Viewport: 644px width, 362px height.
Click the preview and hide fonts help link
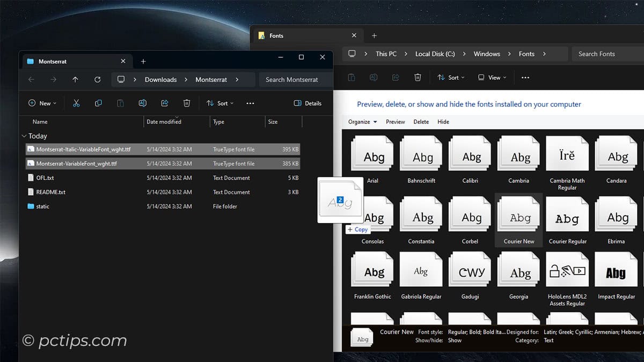pos(469,104)
